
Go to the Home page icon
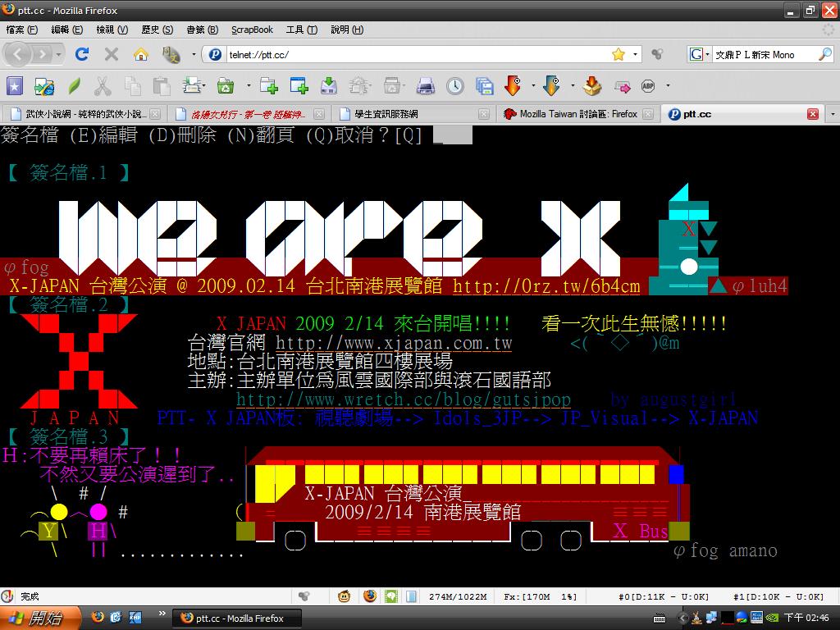click(x=141, y=54)
